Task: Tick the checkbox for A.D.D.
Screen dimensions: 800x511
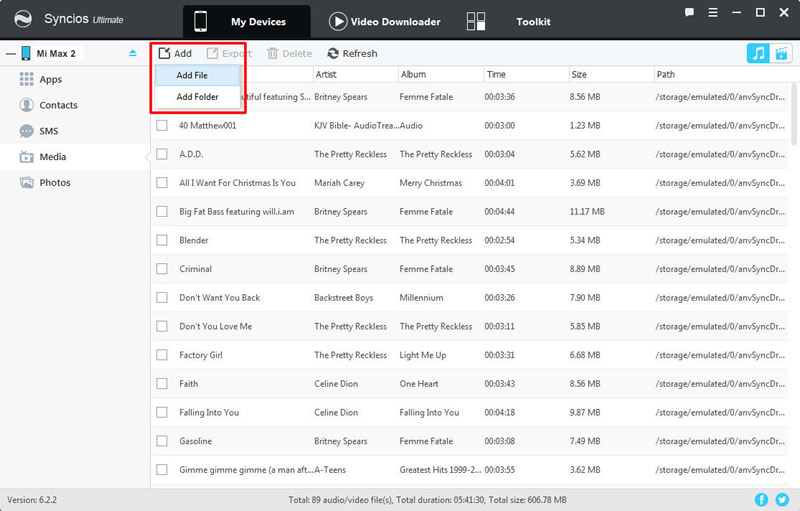Action: pyautogui.click(x=162, y=154)
